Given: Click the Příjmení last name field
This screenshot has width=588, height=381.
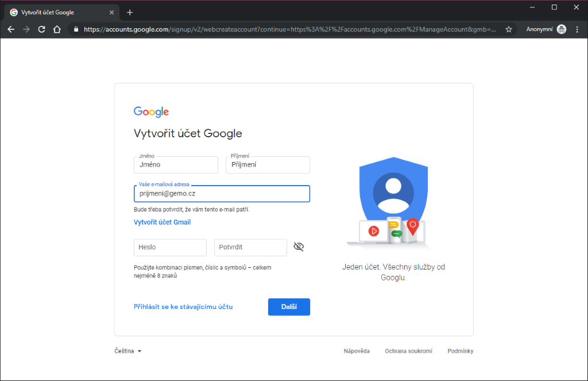Looking at the screenshot, I should pyautogui.click(x=268, y=165).
